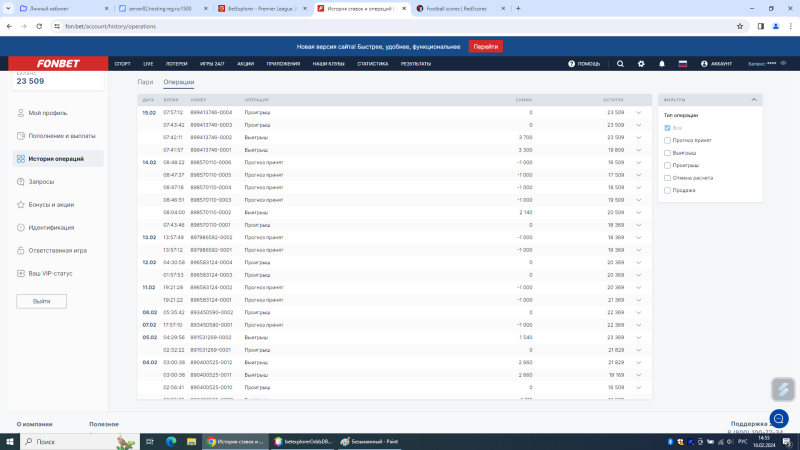Image resolution: width=800 pixels, height=450 pixels.
Task: Click the lock icon for Ответственная игра
Action: click(21, 250)
